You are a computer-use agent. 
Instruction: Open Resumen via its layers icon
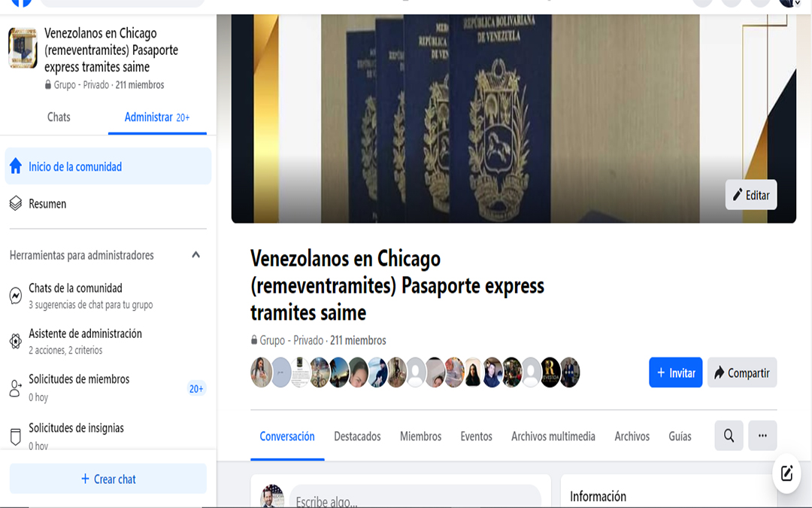[x=16, y=203]
